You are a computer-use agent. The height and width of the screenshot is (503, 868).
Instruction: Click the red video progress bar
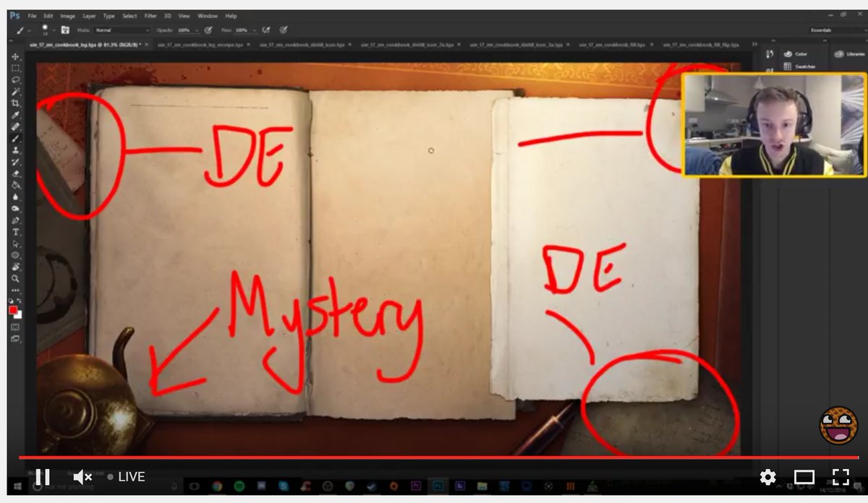click(438, 457)
